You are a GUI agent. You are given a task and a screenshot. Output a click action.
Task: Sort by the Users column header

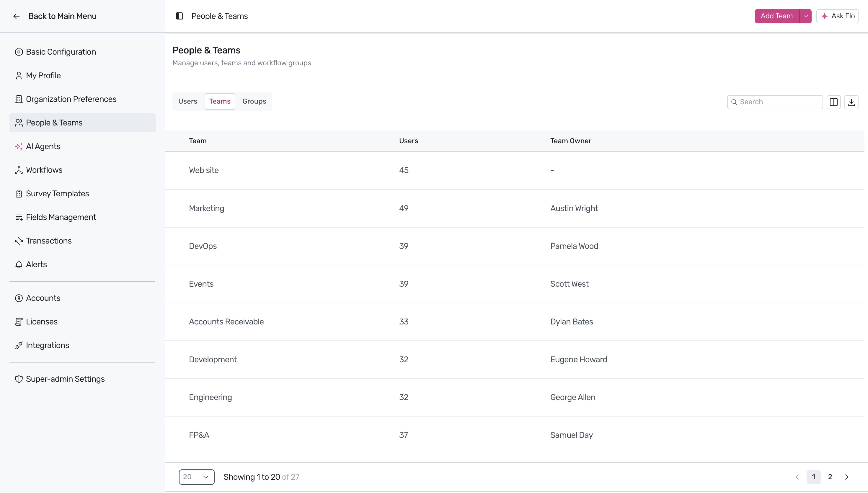pyautogui.click(x=409, y=141)
